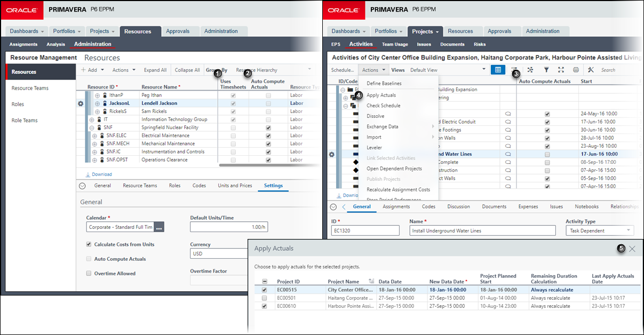Toggle Uses Timesheets checkbox for Peg Ithan
The height and width of the screenshot is (335, 644).
click(x=233, y=95)
